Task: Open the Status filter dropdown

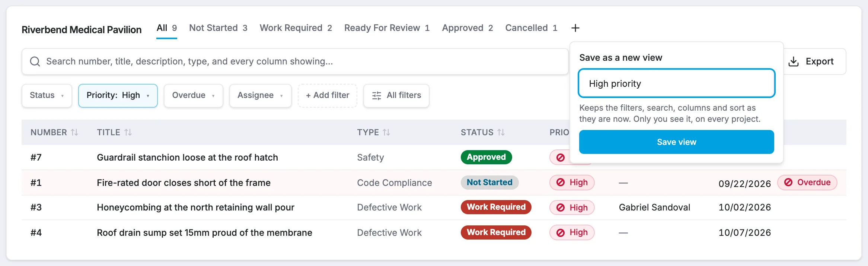Action: pyautogui.click(x=47, y=96)
